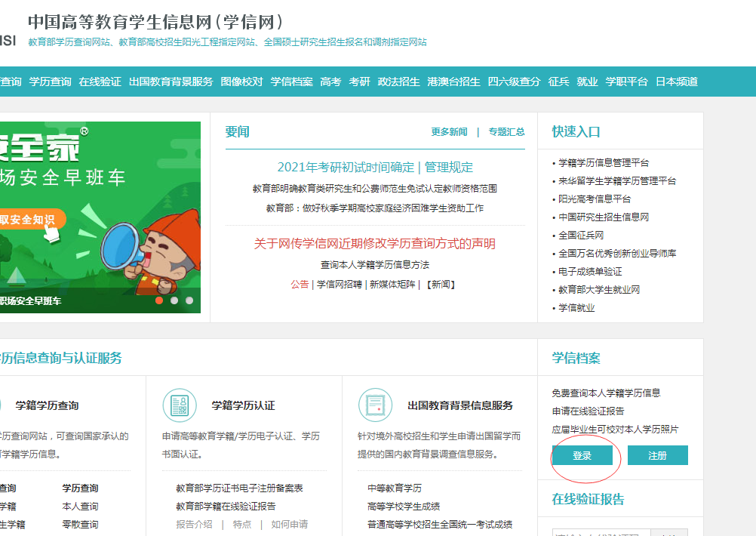
Task: Open quick link 中国研究生招生信息网
Action: point(604,217)
